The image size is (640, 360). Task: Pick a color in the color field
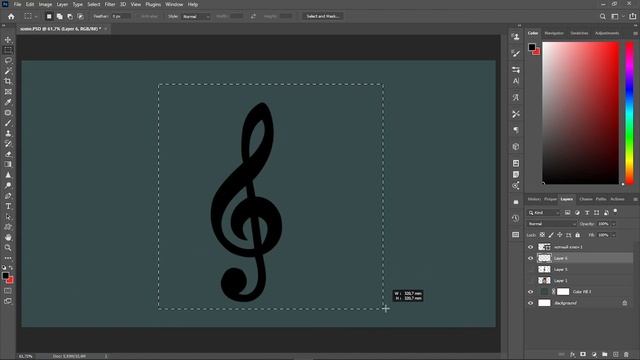[580, 113]
